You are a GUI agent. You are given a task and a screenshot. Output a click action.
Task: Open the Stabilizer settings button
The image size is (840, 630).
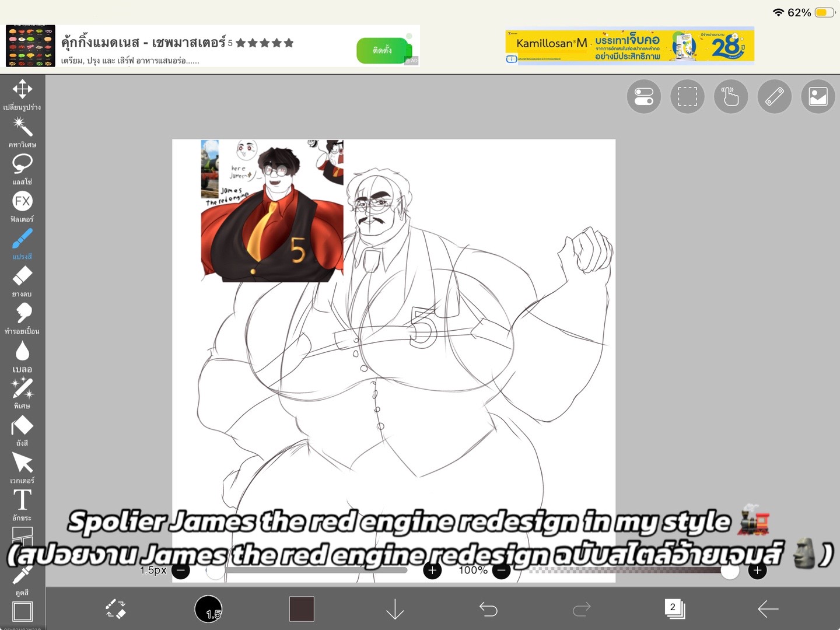point(644,96)
